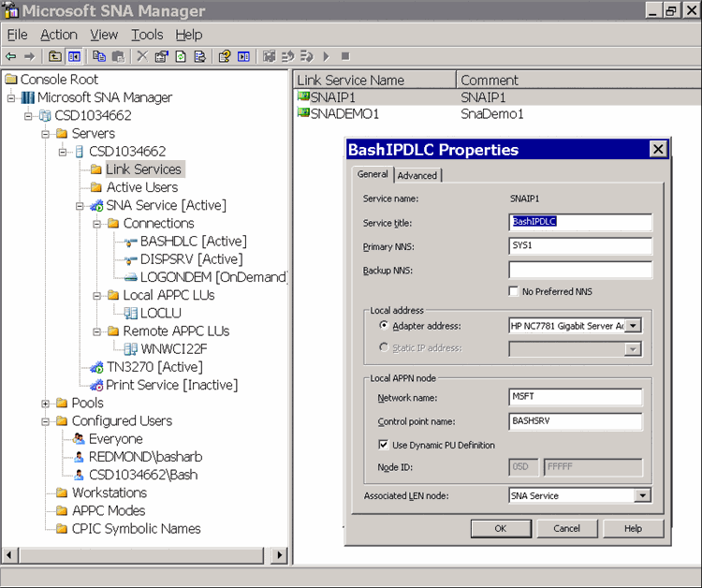
Task: Click the Network name field MSFT
Action: [x=576, y=397]
